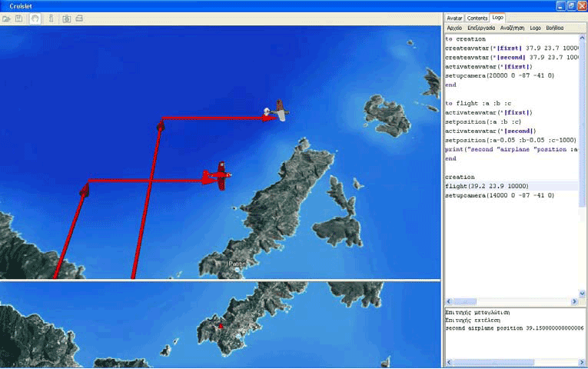
Task: Click the Save floppy disk icon
Action: [x=18, y=18]
